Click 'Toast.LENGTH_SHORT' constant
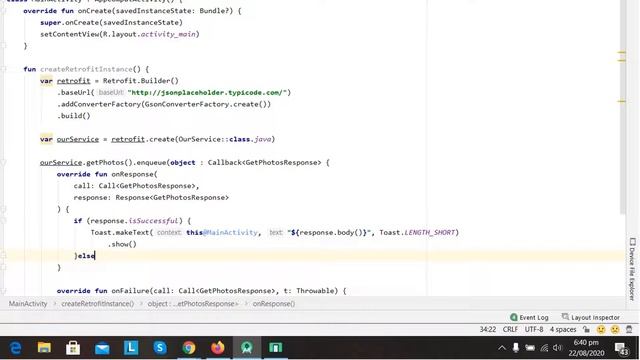 417,233
